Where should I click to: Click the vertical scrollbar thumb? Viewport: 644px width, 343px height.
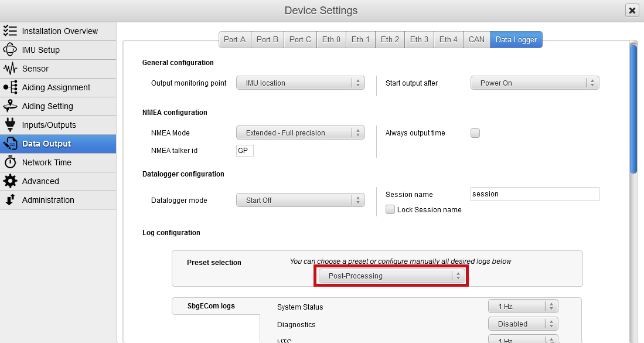(x=633, y=108)
